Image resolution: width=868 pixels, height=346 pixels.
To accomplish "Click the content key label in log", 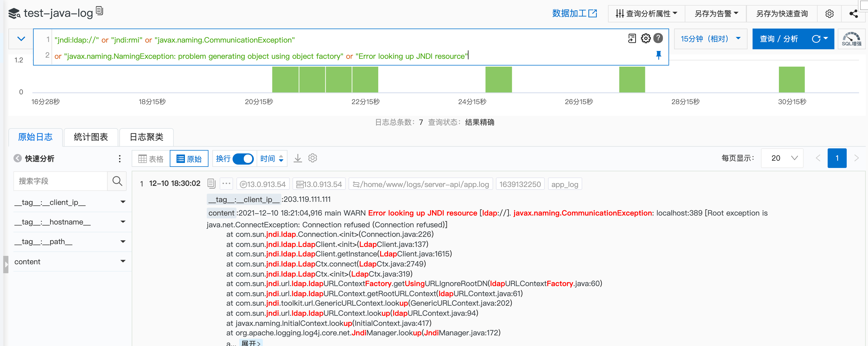I will (221, 213).
